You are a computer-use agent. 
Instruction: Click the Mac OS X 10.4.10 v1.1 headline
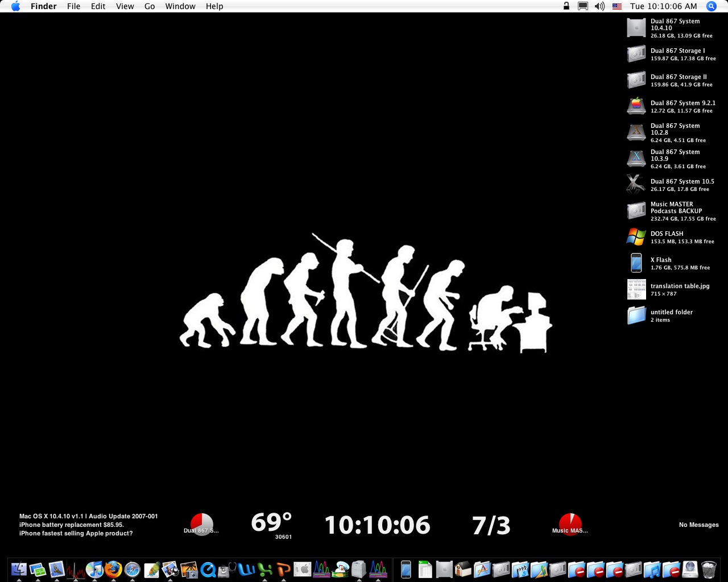pyautogui.click(x=89, y=516)
